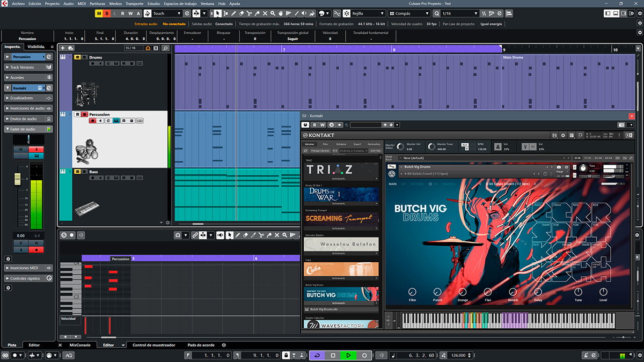Open the Drums Of War instrument library

click(341, 195)
